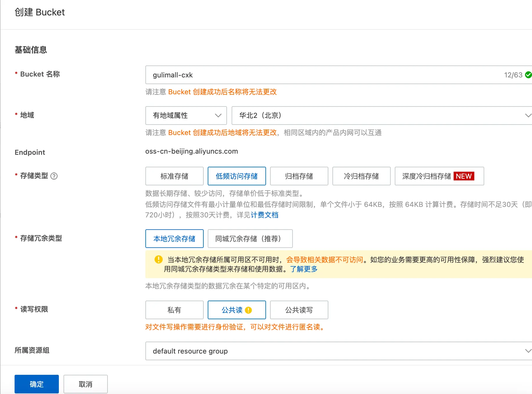532x394 pixels.
Task: Click the green validation checkmark icon
Action: pos(528,75)
